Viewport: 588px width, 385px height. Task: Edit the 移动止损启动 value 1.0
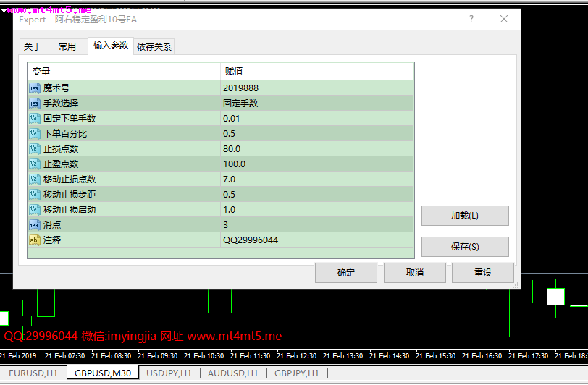click(x=317, y=210)
